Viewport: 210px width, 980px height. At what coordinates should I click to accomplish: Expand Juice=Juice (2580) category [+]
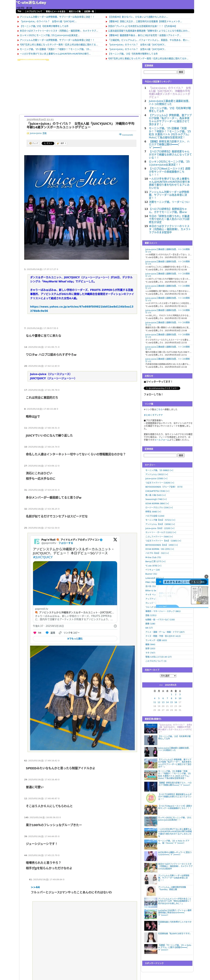pyautogui.click(x=166, y=479)
